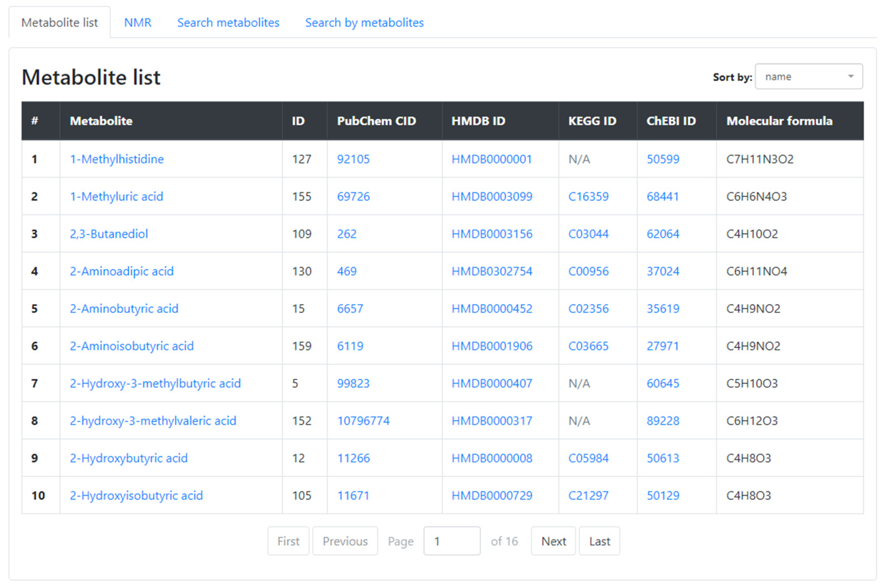This screenshot has width=885, height=588.
Task: Click the Previous page button
Action: [345, 541]
